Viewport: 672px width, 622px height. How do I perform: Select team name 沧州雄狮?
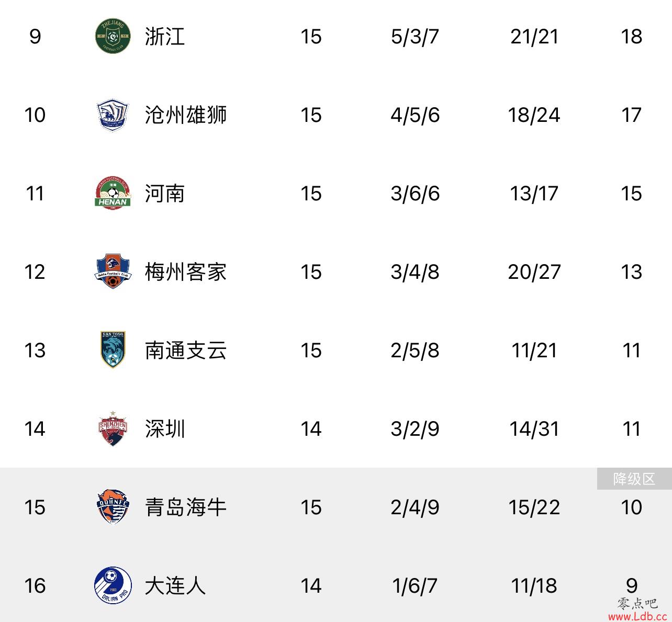click(x=186, y=115)
